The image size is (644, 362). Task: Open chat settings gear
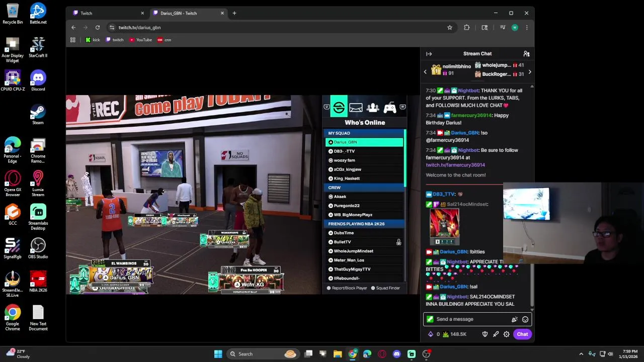507,334
